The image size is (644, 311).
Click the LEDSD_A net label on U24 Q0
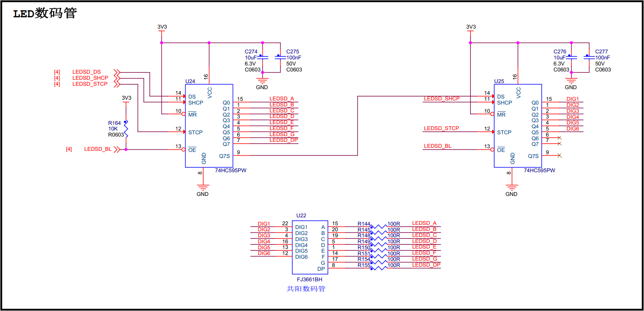coord(282,99)
